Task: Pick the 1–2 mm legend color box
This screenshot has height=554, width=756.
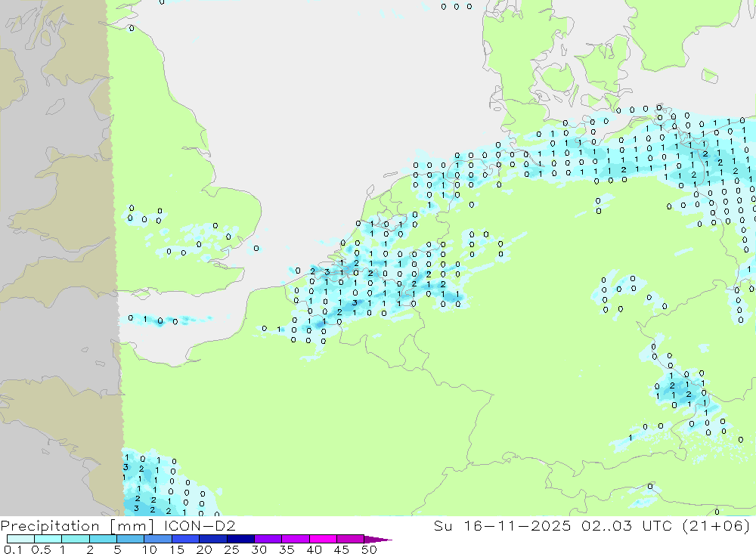Action: pos(76,539)
